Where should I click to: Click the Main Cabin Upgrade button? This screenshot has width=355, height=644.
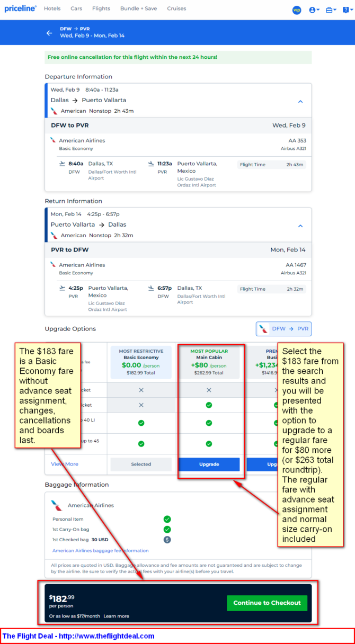pos(209,464)
